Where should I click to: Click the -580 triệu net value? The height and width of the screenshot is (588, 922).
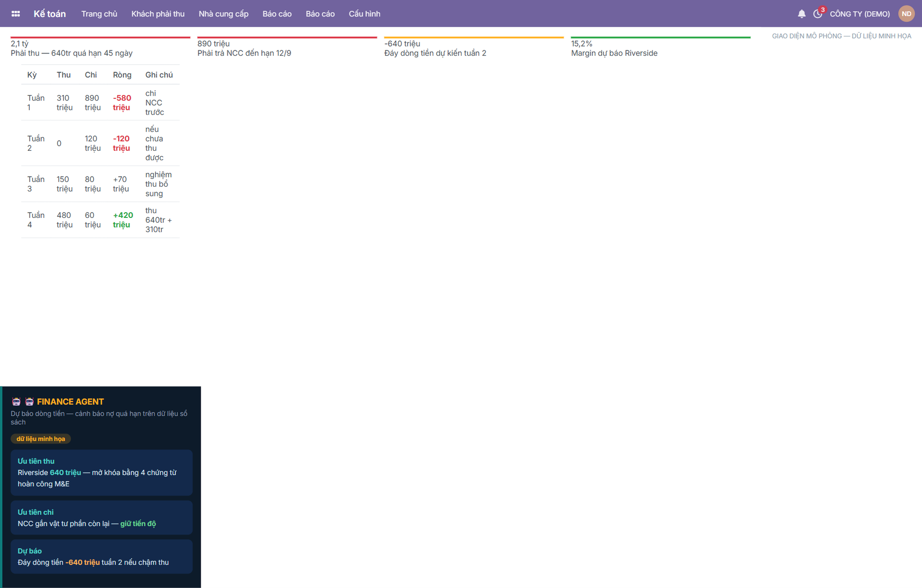coord(122,103)
